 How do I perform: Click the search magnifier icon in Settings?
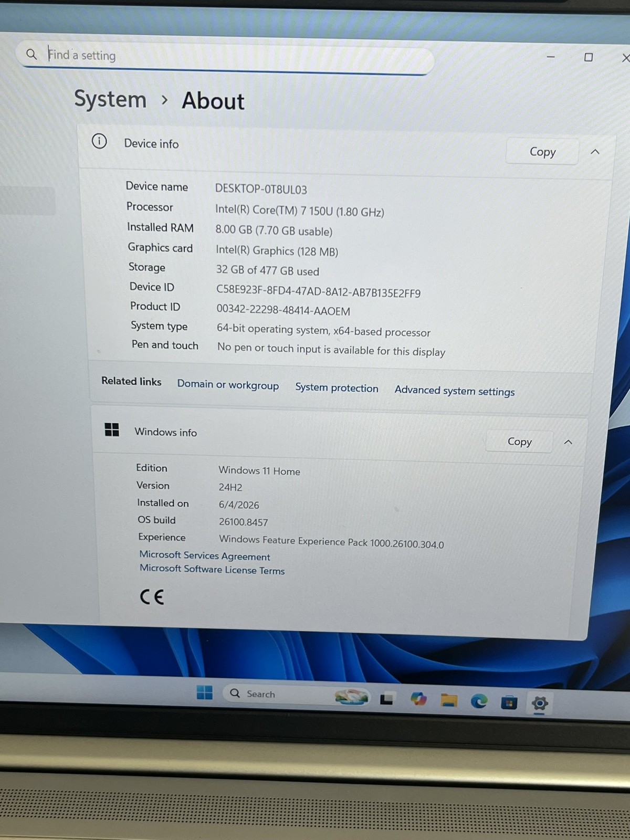pyautogui.click(x=31, y=54)
